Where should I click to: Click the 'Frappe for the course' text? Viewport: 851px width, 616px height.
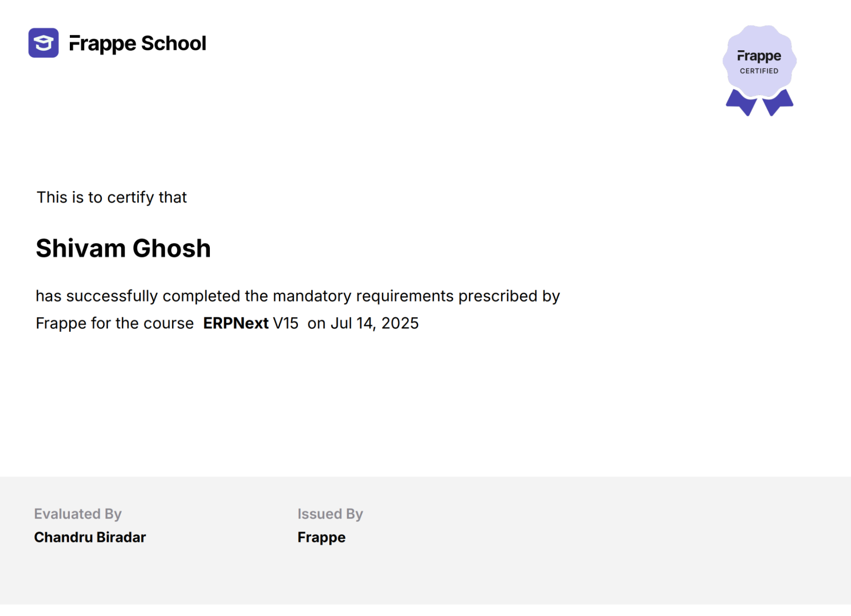115,324
